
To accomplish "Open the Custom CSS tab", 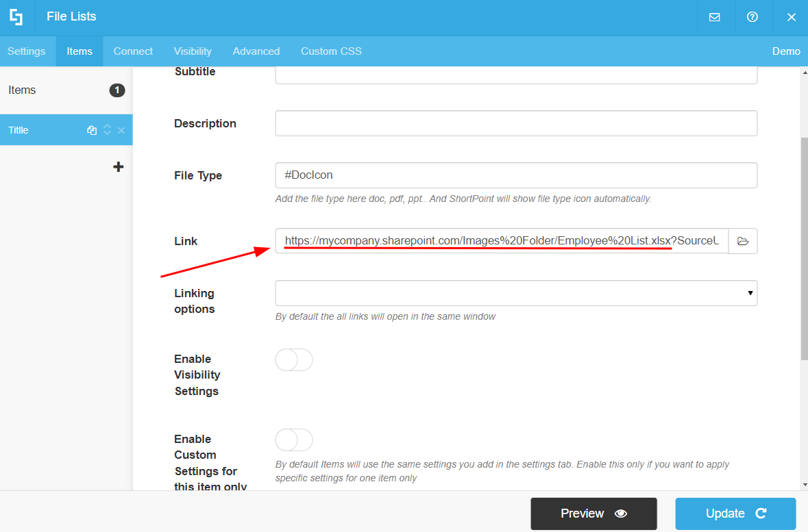I will [x=331, y=51].
